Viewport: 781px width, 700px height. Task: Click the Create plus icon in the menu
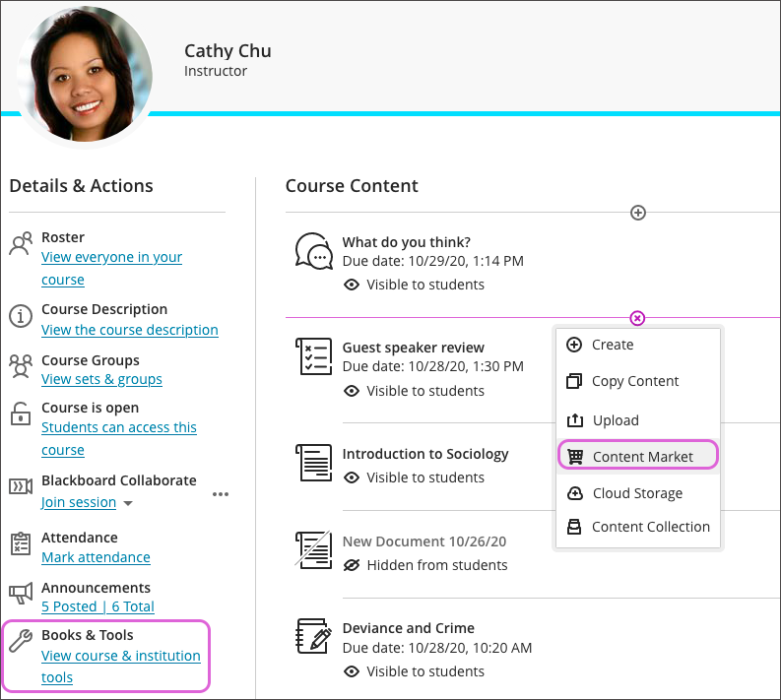(x=574, y=345)
